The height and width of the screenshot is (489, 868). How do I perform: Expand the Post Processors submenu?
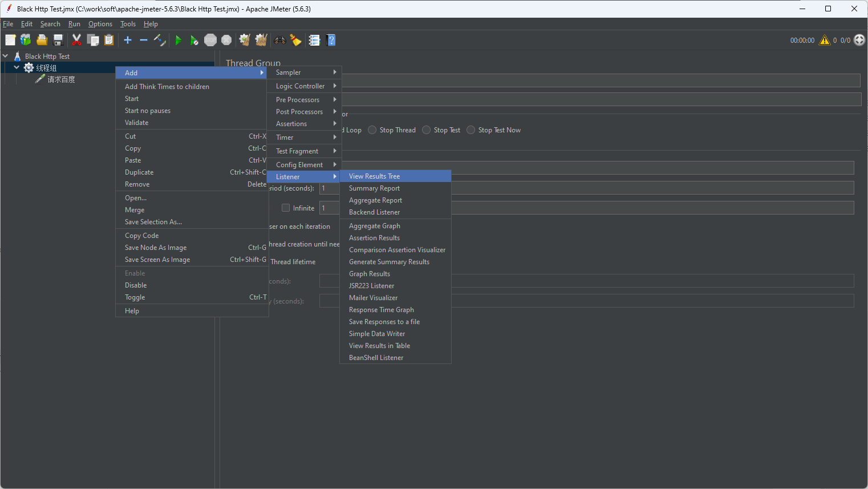pyautogui.click(x=305, y=112)
